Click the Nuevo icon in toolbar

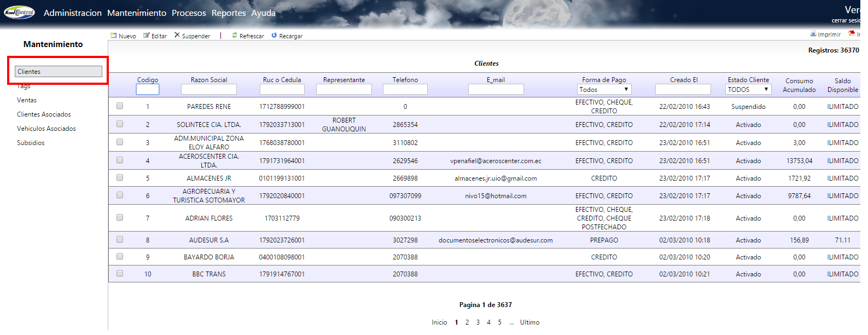coord(114,36)
